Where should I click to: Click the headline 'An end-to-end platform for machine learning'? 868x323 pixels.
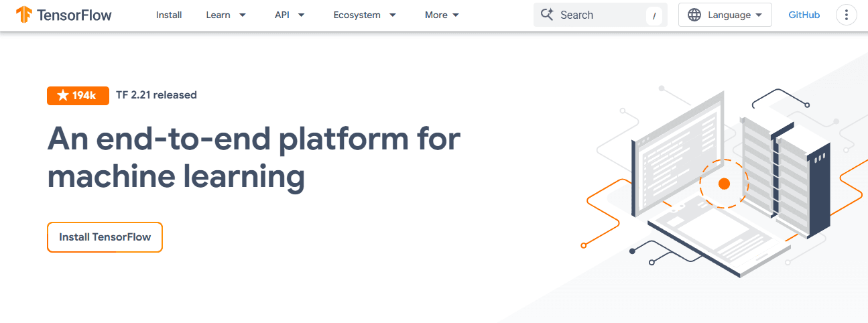click(x=254, y=158)
